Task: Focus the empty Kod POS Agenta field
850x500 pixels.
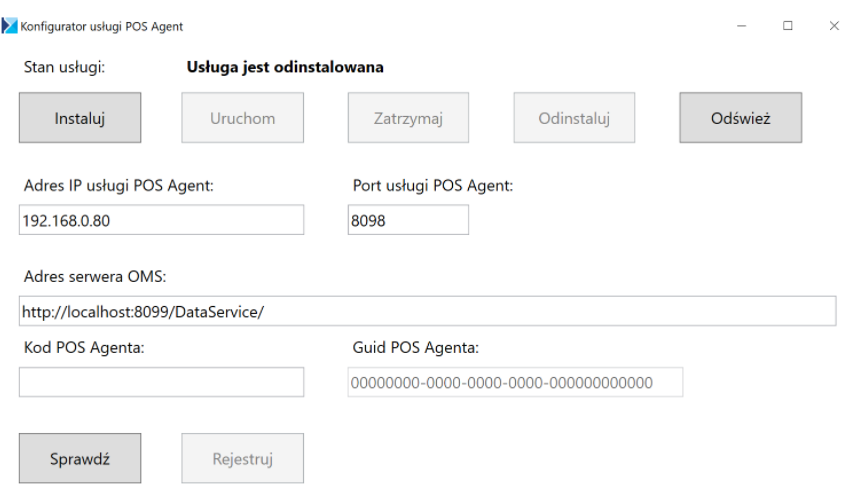Action: point(161,382)
